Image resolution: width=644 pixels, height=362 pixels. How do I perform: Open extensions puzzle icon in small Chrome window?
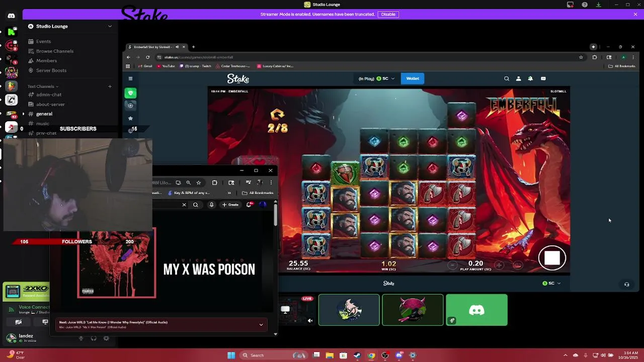coord(215,183)
